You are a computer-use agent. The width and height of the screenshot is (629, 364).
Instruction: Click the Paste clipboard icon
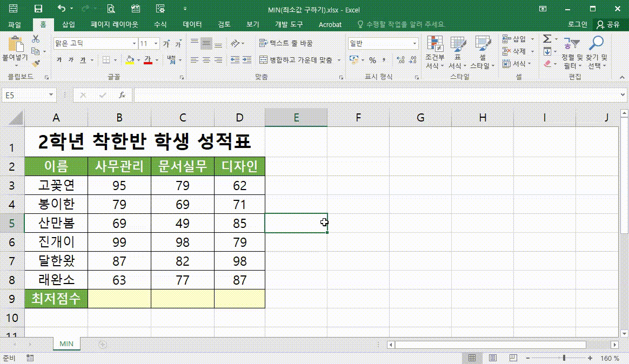pos(15,44)
